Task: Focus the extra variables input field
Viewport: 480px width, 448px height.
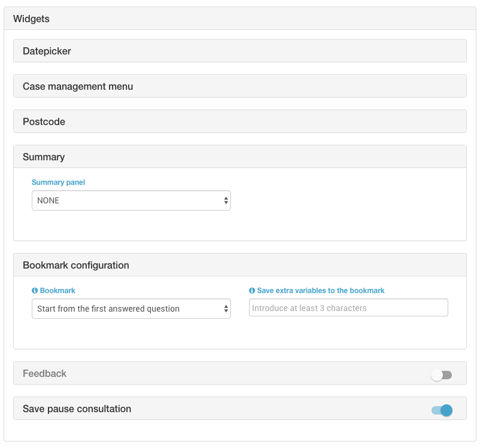Action: pos(348,307)
